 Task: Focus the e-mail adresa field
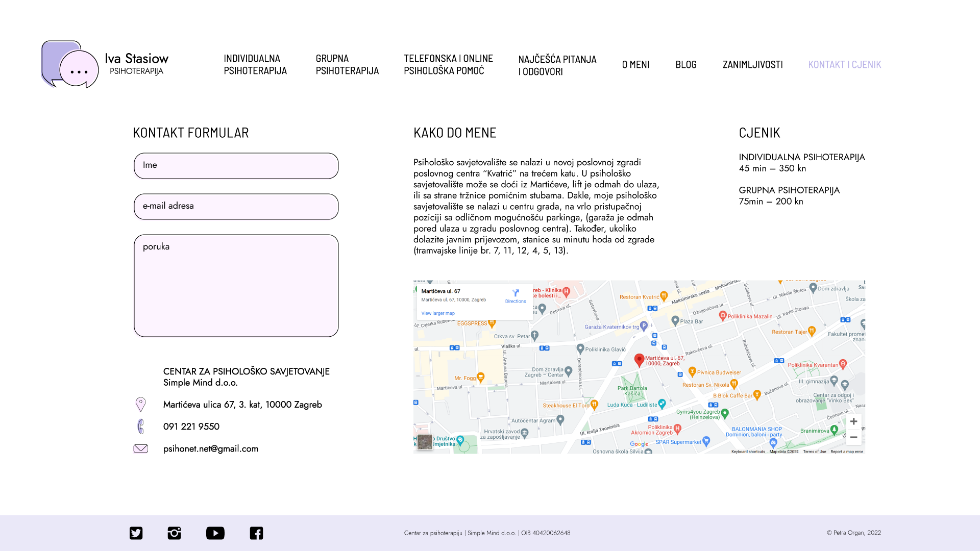pyautogui.click(x=236, y=207)
